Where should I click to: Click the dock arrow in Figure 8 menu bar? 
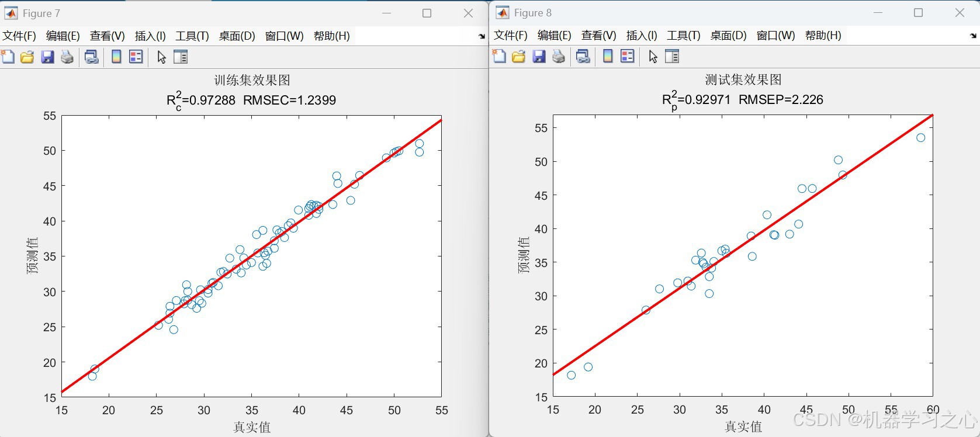pos(973,36)
